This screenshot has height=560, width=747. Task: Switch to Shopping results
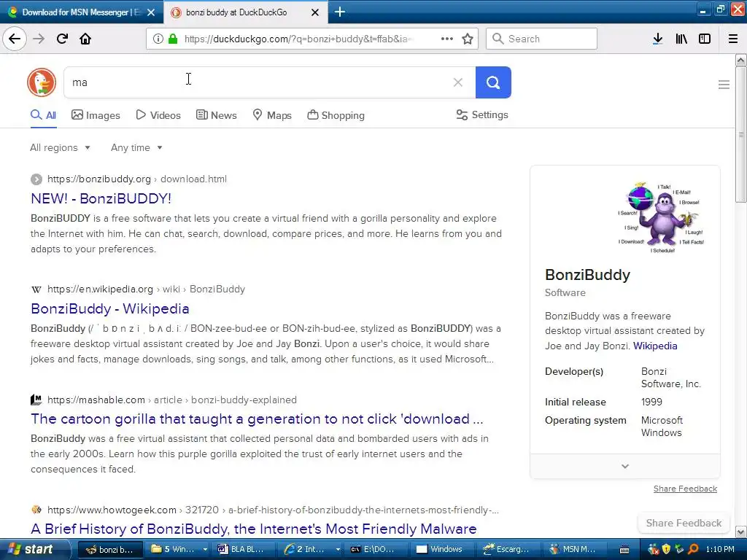336,115
